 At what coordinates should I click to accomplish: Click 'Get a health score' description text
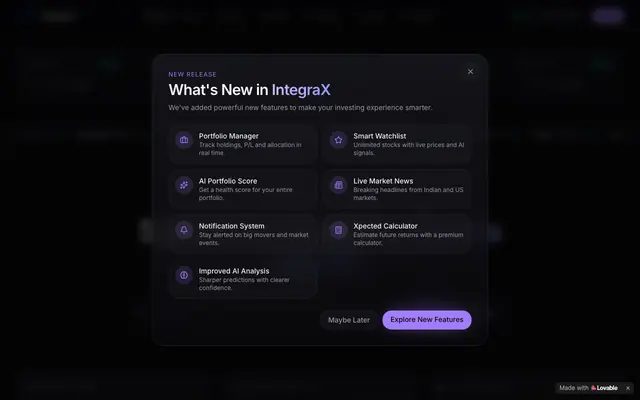[245, 194]
